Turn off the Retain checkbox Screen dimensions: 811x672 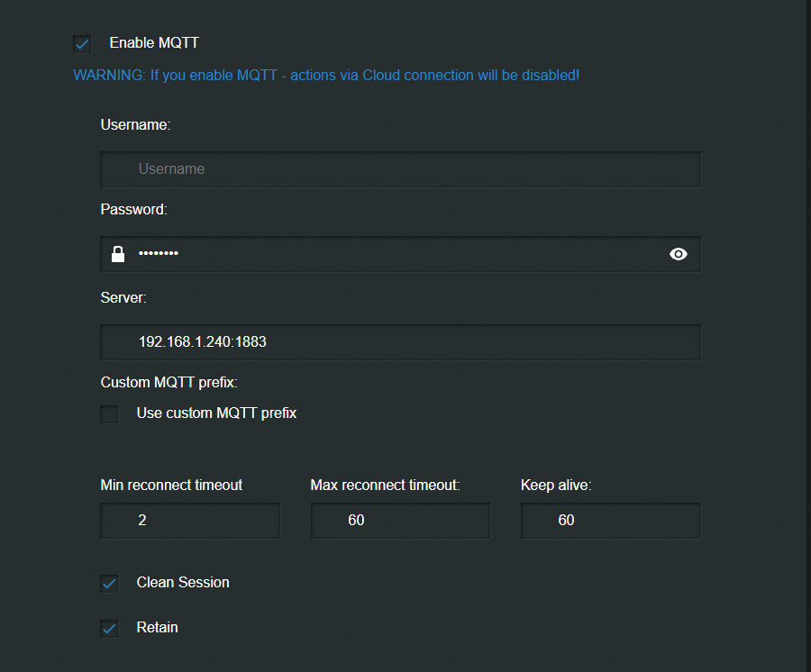[110, 629]
